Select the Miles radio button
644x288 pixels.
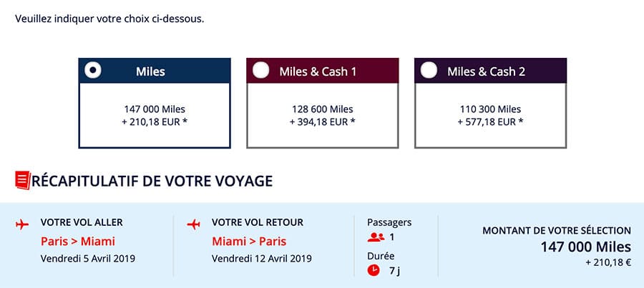coord(93,70)
